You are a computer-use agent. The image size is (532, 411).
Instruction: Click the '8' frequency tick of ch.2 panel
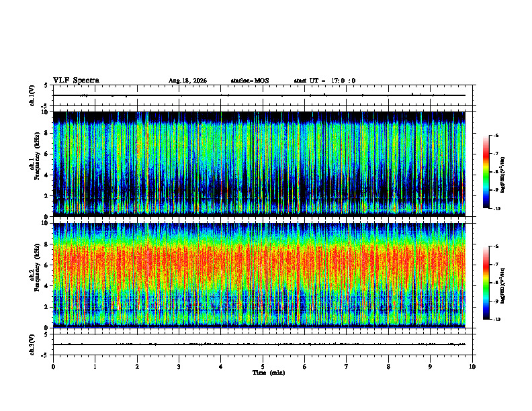pos(46,244)
